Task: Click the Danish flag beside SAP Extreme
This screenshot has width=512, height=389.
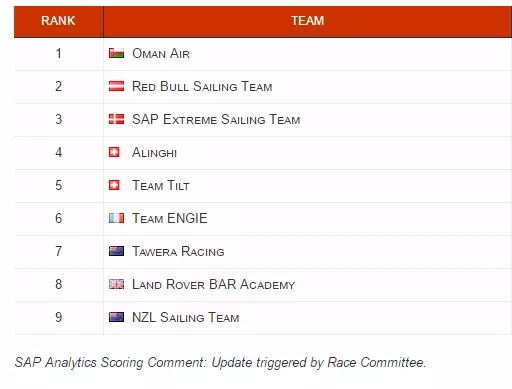Action: coord(116,119)
